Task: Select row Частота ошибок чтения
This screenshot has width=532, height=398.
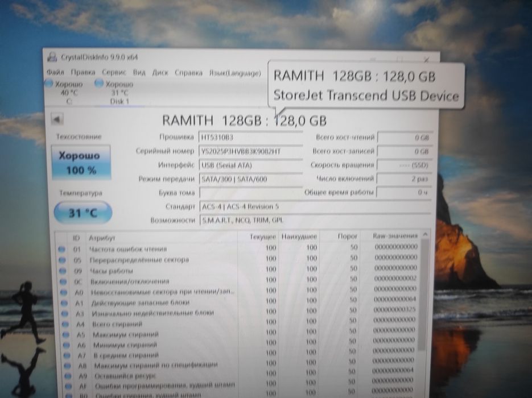Action: click(x=238, y=248)
